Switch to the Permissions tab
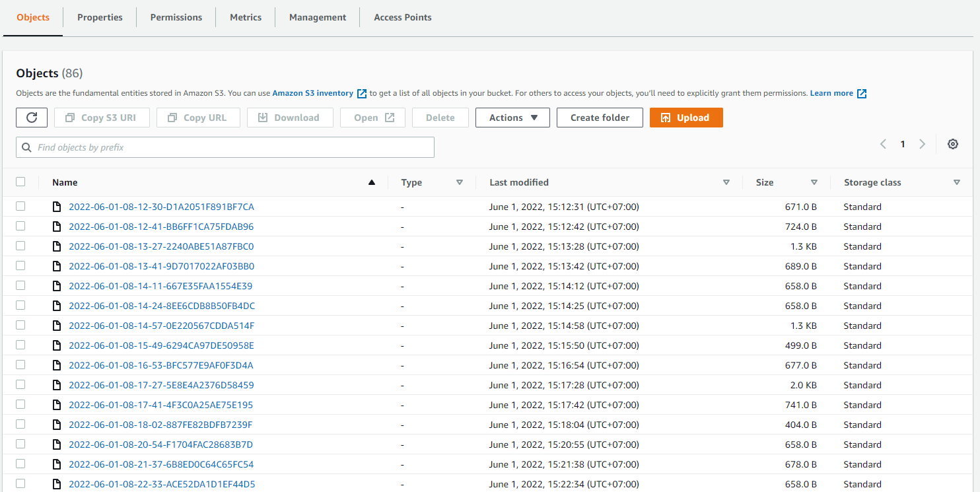The width and height of the screenshot is (980, 492). point(176,17)
